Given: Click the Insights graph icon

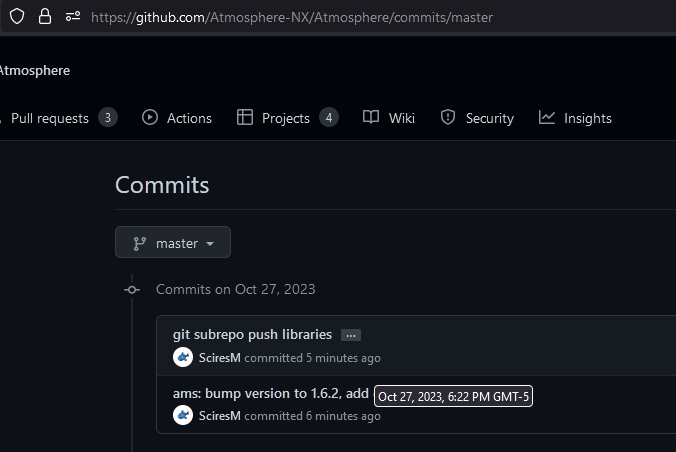Looking at the screenshot, I should point(547,117).
